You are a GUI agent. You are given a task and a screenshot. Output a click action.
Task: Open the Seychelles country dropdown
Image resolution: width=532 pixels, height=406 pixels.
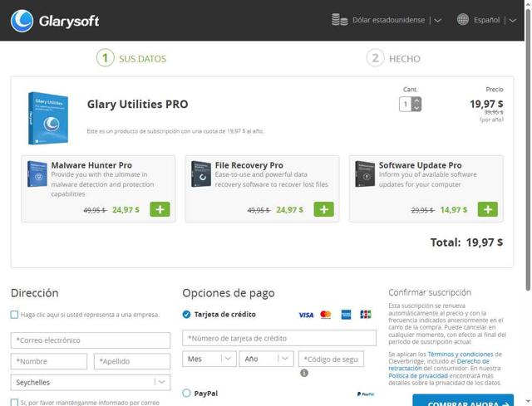tap(91, 382)
